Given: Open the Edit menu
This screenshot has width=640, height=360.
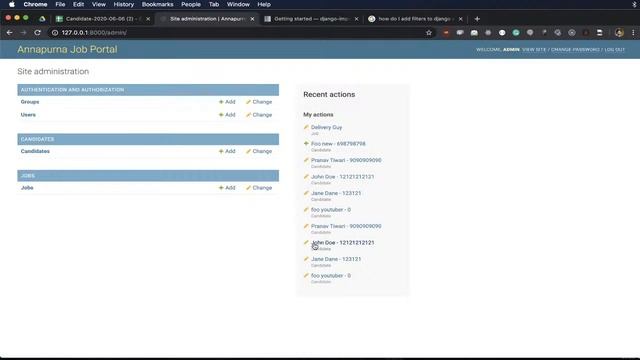Looking at the screenshot, I should (x=78, y=4).
